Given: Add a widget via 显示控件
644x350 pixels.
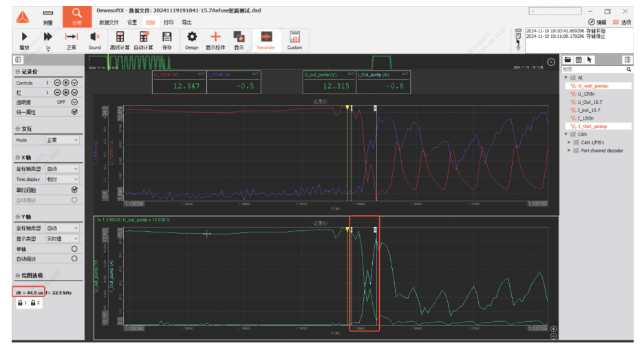Looking at the screenshot, I should point(215,41).
